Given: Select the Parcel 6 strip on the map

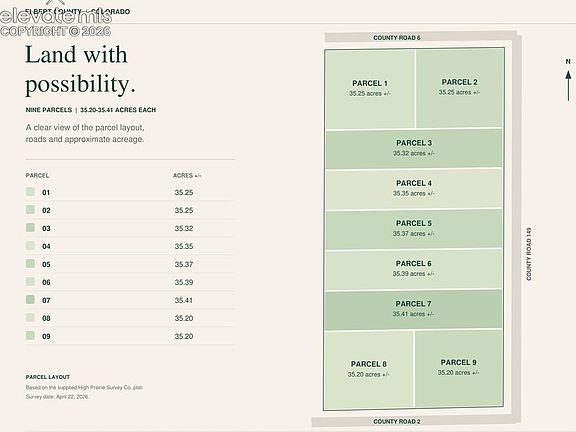Looking at the screenshot, I should click(414, 269).
